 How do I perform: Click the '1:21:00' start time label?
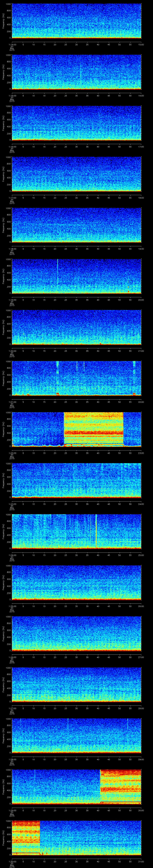click(12, 402)
